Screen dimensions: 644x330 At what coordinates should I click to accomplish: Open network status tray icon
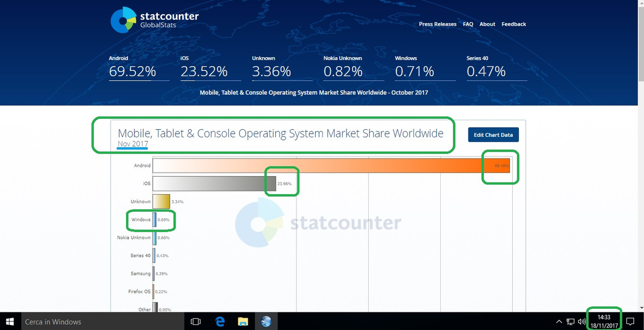pyautogui.click(x=571, y=321)
